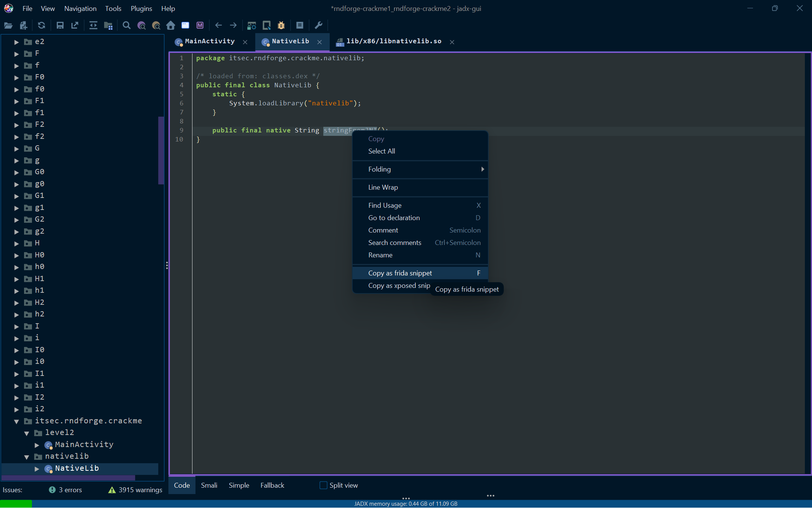Click the Reload files toolbar icon
812x508 pixels.
(41, 25)
